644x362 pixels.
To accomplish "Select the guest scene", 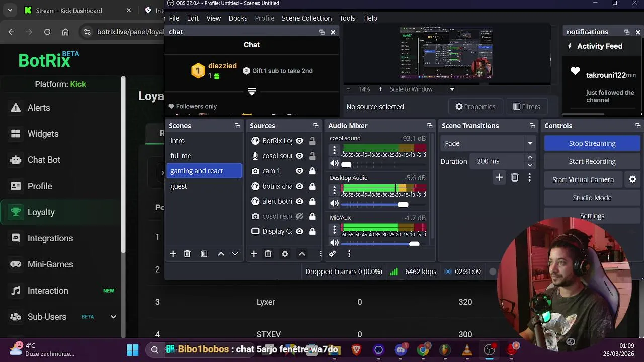I will 204,186.
